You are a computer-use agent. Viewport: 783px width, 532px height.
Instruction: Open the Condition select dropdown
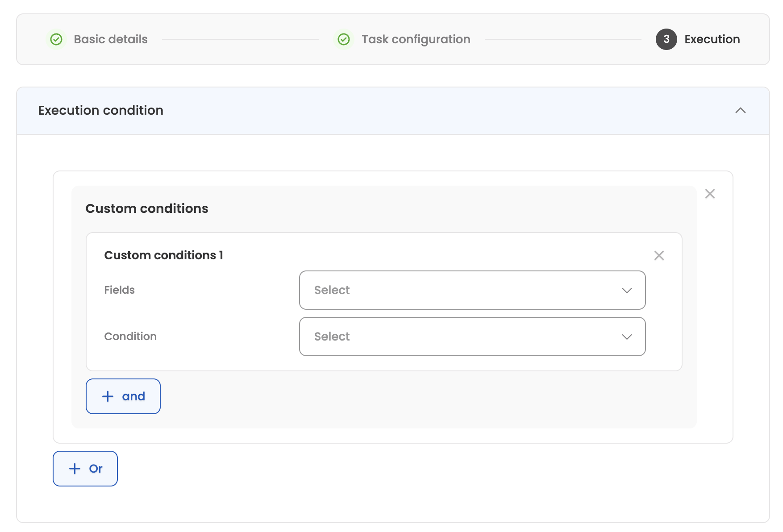[x=464, y=337]
